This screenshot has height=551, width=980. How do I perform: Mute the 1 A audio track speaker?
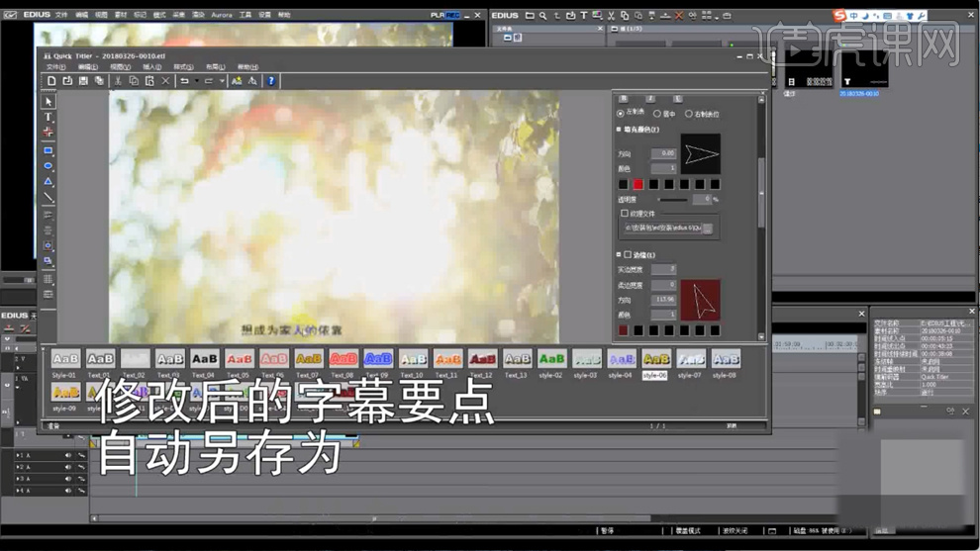pyautogui.click(x=68, y=455)
